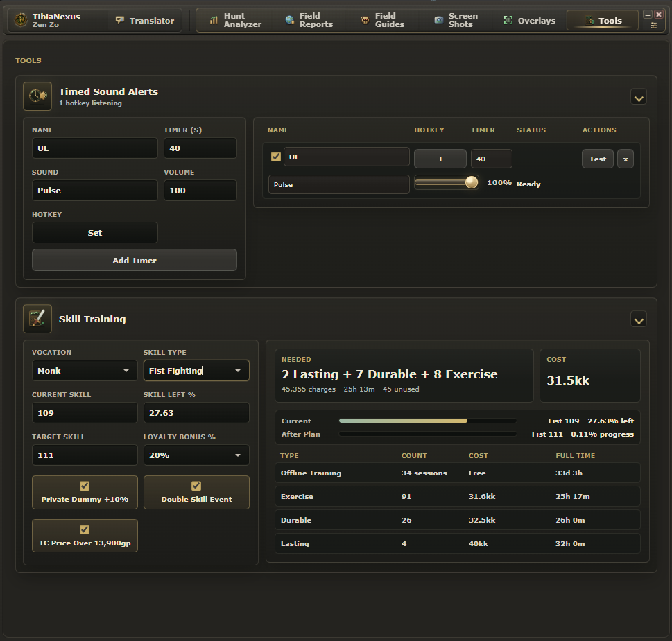Collapse the Timed Sound Alerts section
The height and width of the screenshot is (641, 672).
(639, 98)
